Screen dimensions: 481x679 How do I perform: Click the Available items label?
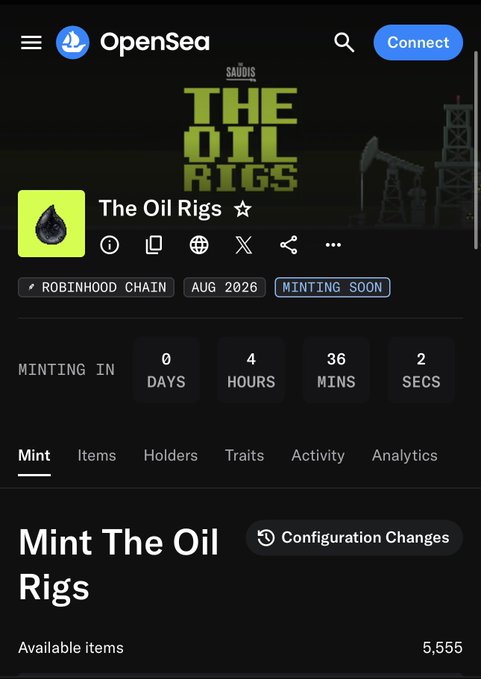pos(71,648)
